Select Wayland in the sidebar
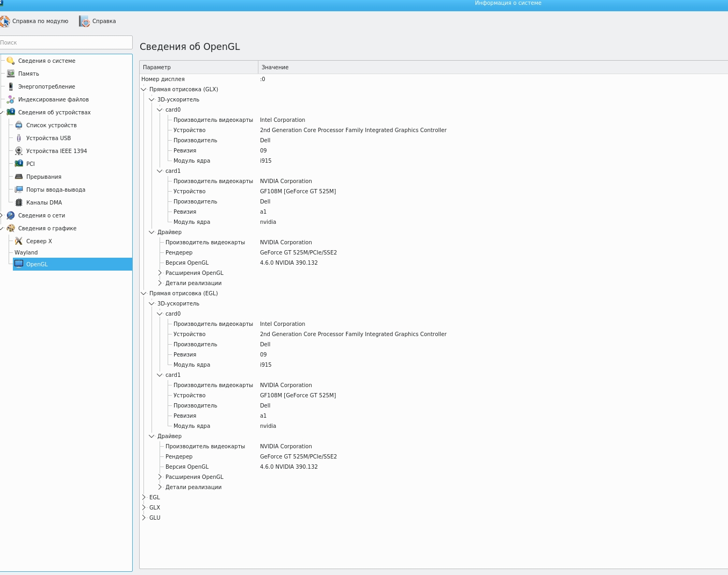 pyautogui.click(x=26, y=252)
